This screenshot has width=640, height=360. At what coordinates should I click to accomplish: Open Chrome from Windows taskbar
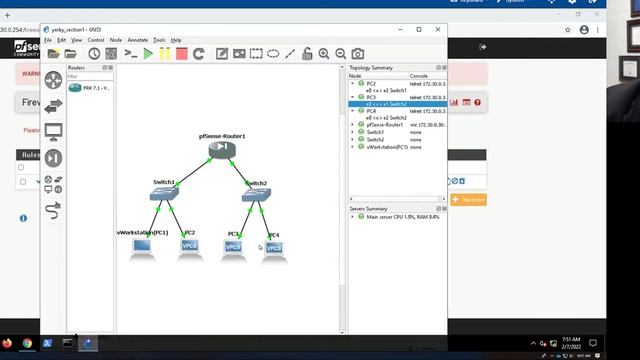[x=27, y=343]
